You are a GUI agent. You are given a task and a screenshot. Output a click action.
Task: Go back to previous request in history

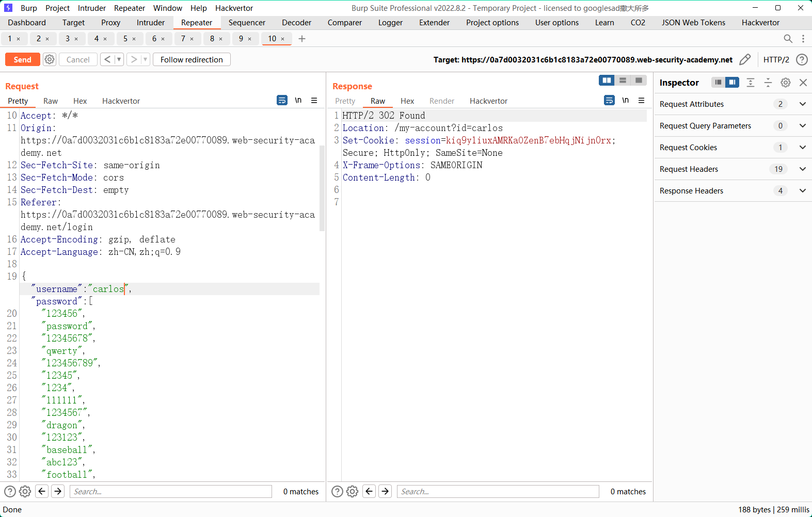click(107, 59)
